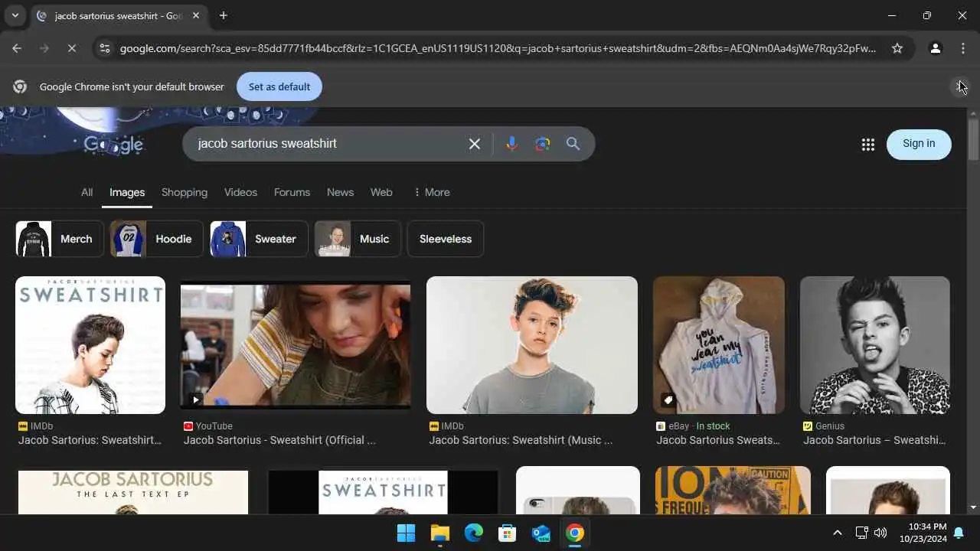Filter images by Sweater chip
Image resolution: width=980 pixels, height=551 pixels.
[x=259, y=239]
